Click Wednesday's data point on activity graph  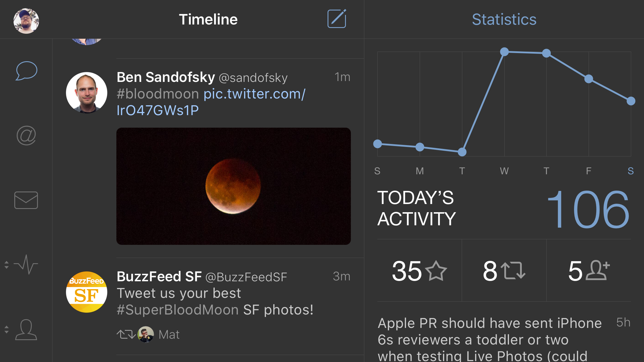[504, 52]
